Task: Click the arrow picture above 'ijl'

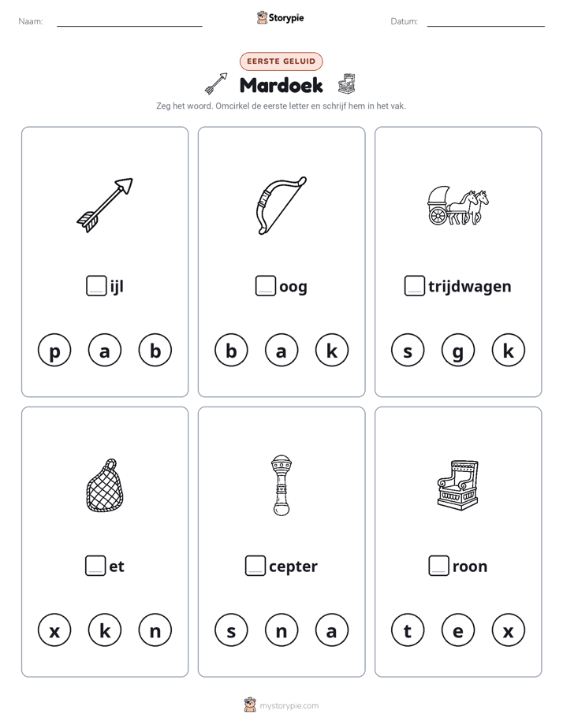Action: coord(105,205)
